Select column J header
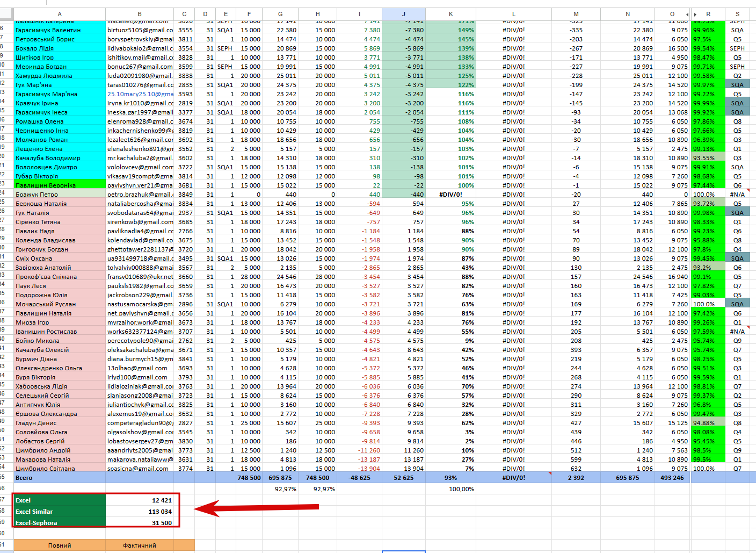Viewport: 756px width, 553px height. [x=404, y=14]
